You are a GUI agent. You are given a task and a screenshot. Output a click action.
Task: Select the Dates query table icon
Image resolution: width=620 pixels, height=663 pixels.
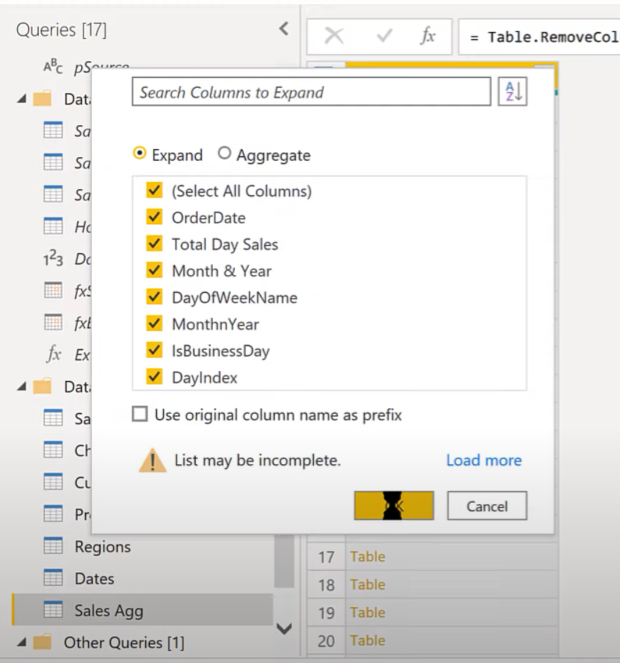tap(53, 578)
